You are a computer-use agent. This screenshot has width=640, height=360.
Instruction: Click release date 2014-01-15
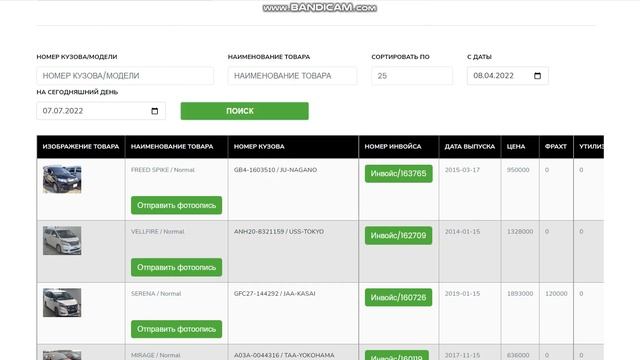coord(462,231)
